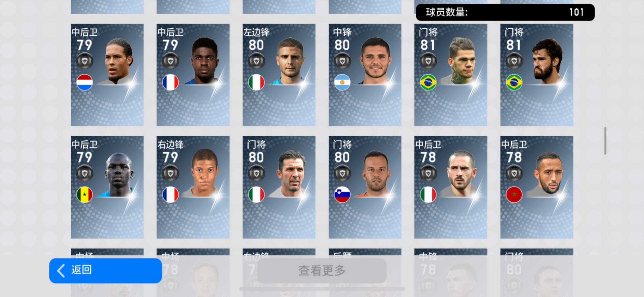Select the tattooed Brazilian 81 goalkeeper card
Image resolution: width=644 pixels, height=297 pixels.
pos(450,75)
